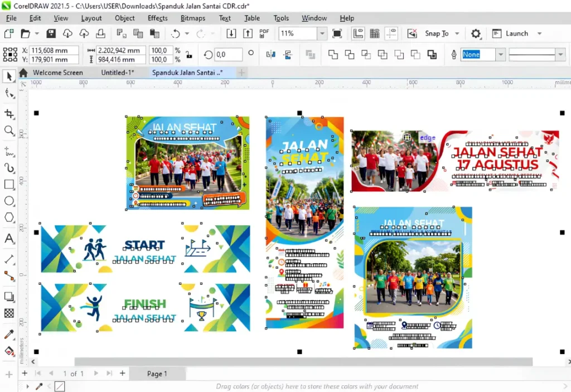
Task: Open the Layout menu
Action: coord(91,18)
